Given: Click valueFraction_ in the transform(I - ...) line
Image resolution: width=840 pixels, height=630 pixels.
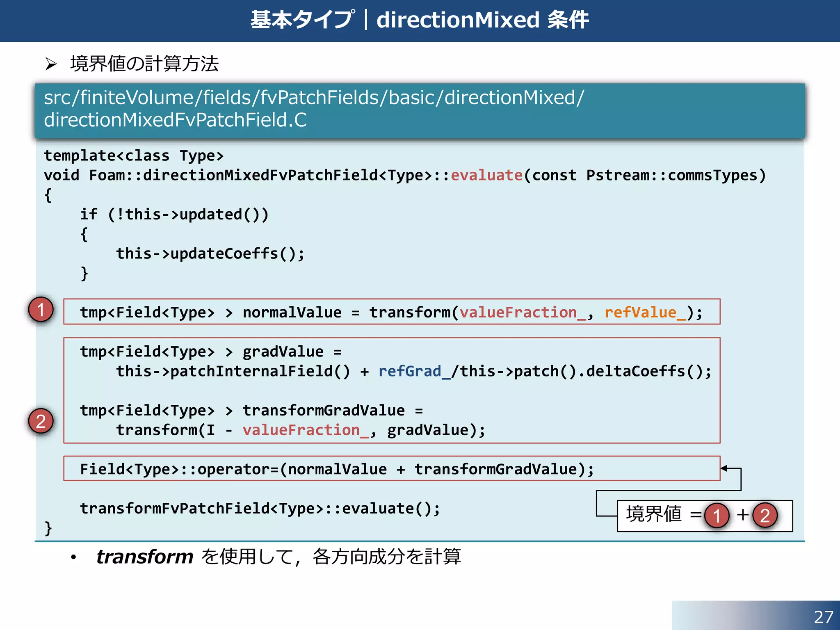Looking at the screenshot, I should click(306, 430).
